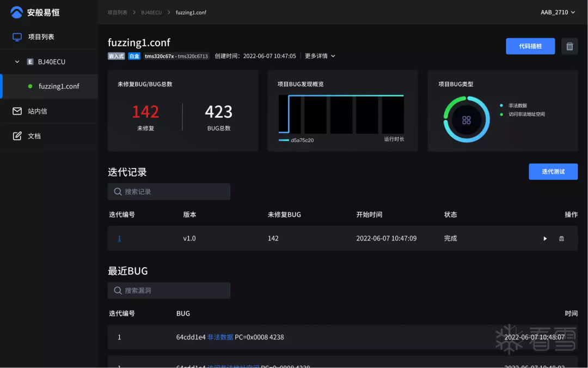Expand 更多详情 dropdown

pyautogui.click(x=320, y=56)
